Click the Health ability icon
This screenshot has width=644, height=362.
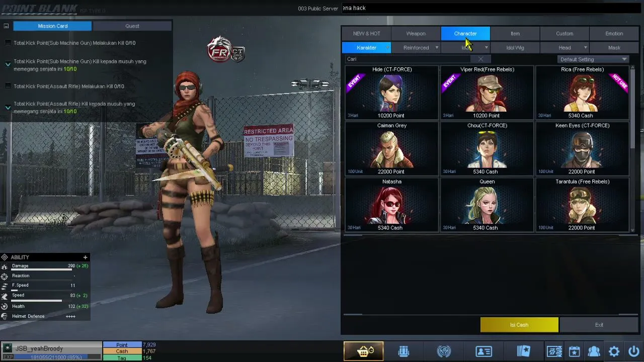coord(5,306)
